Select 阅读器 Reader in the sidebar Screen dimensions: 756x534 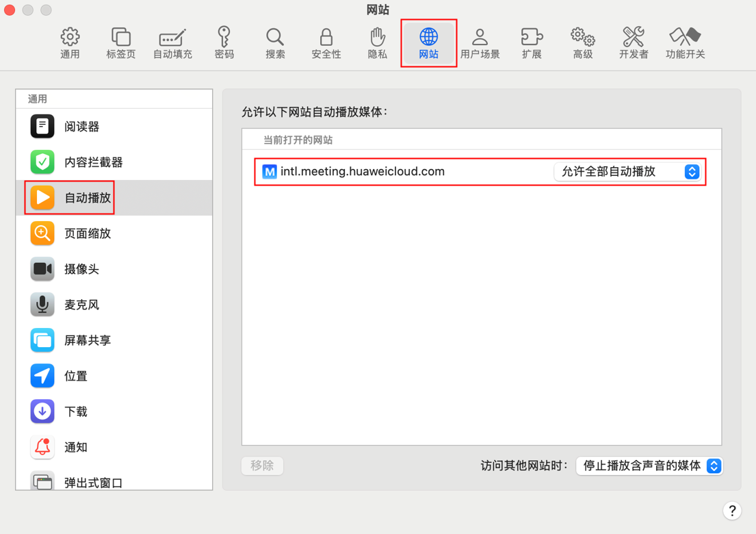point(114,127)
